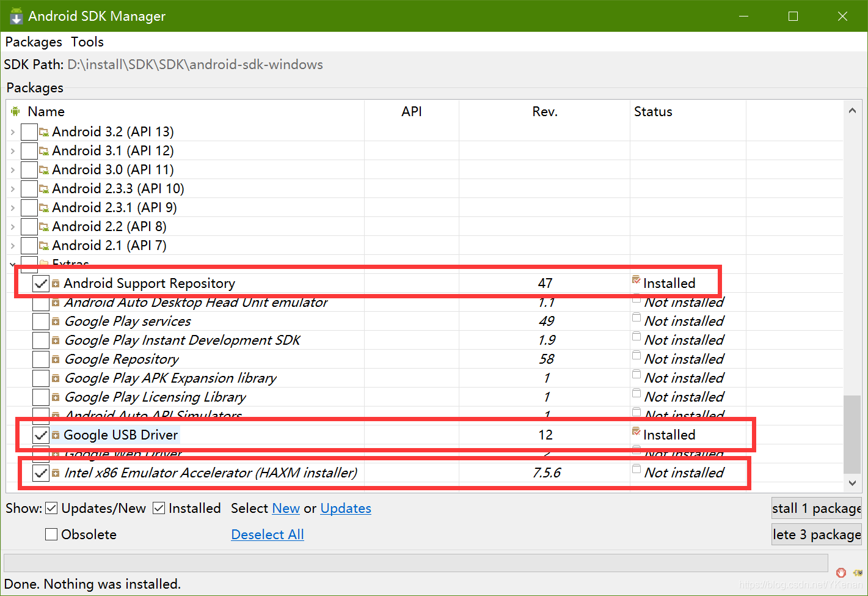Viewport: 868px width, 596px height.
Task: Tick the Google Play Licensing Library checkbox
Action: [x=41, y=397]
